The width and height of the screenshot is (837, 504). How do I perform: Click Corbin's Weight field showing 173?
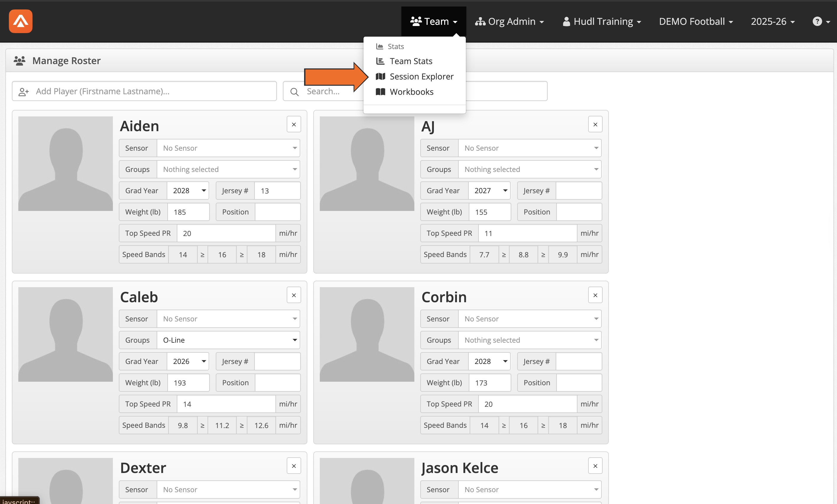pyautogui.click(x=489, y=383)
